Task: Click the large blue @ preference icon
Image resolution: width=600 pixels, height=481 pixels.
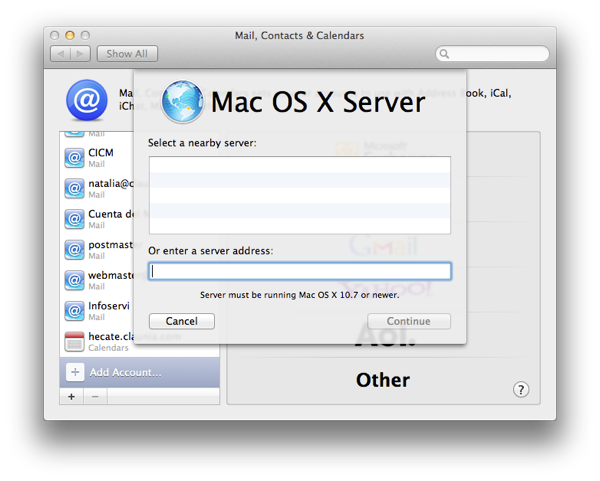Action: click(87, 100)
